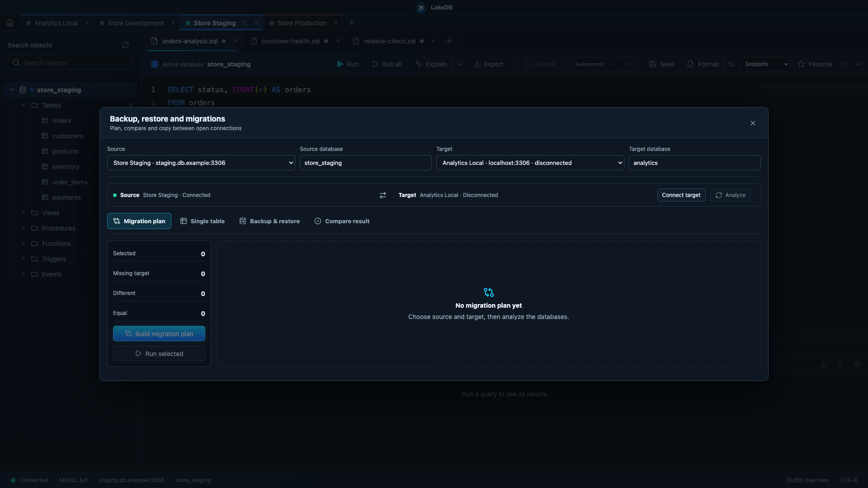Viewport: 868px width, 488px height.
Task: Open the dropdown arrow next to Explain
Action: pyautogui.click(x=459, y=64)
